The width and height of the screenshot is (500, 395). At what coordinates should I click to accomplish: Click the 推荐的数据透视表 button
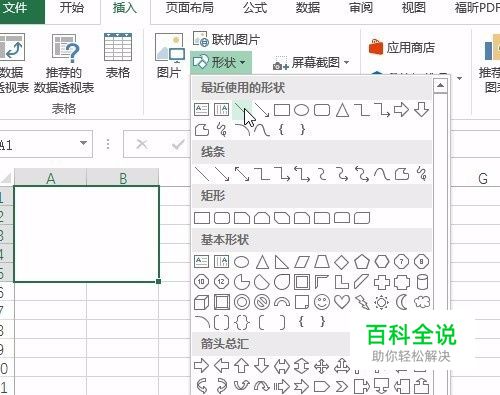coord(64,63)
